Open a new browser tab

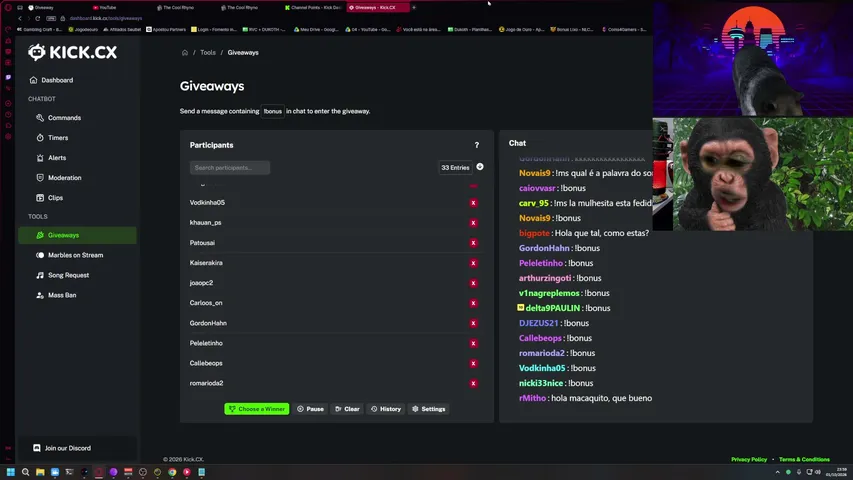[x=414, y=8]
